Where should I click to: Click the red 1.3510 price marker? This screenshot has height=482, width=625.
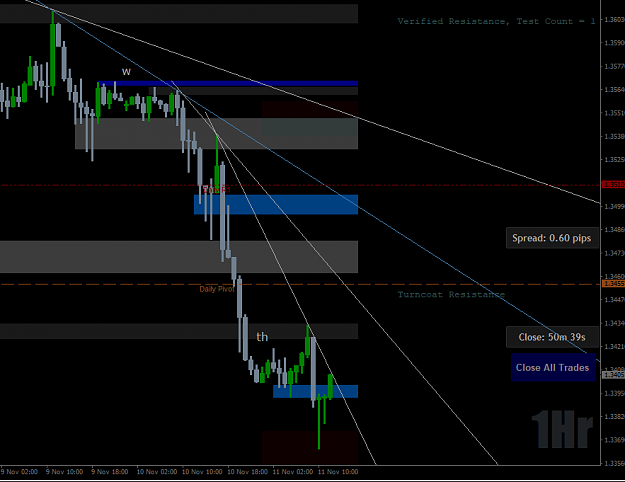point(613,184)
